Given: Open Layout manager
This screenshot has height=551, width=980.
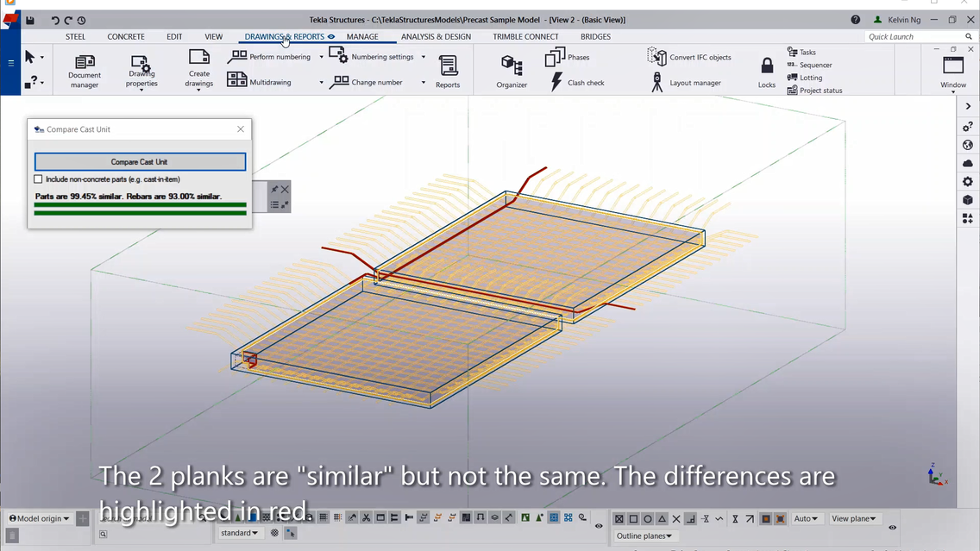Looking at the screenshot, I should (x=686, y=83).
